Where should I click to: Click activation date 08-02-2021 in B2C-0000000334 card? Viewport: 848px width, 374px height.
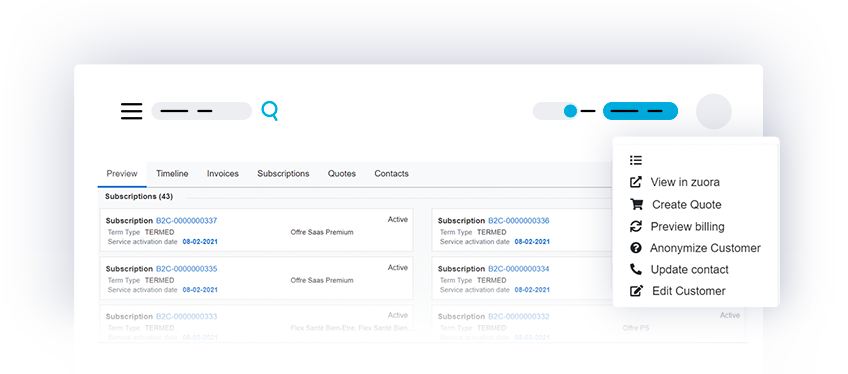(532, 290)
